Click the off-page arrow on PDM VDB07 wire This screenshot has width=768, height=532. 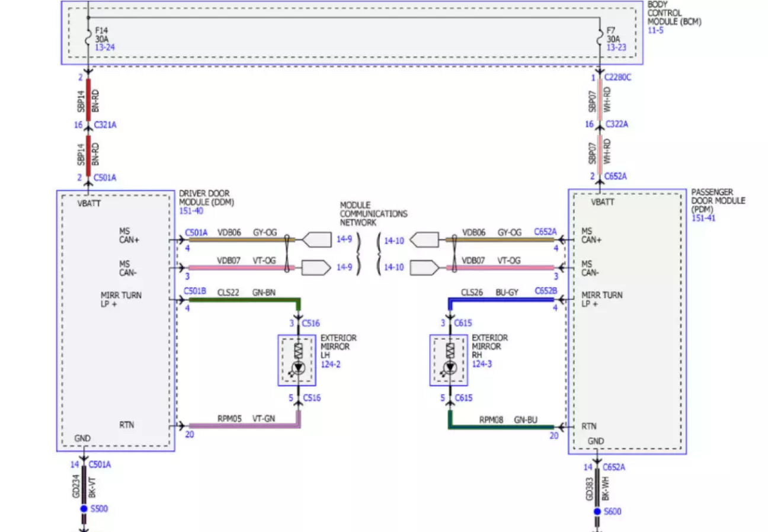pos(424,268)
